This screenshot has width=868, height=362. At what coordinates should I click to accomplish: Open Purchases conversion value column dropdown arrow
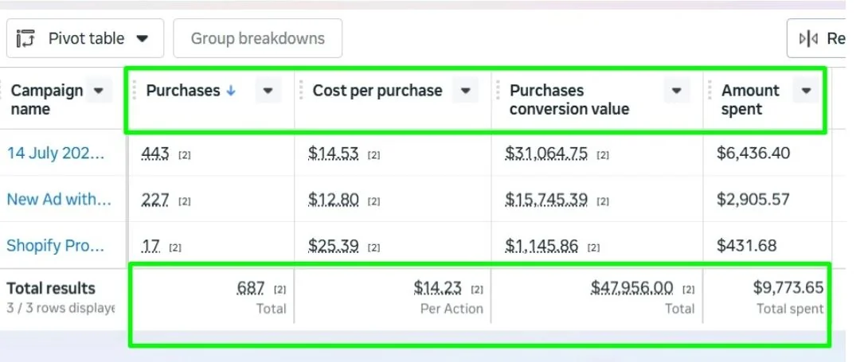[x=676, y=91]
